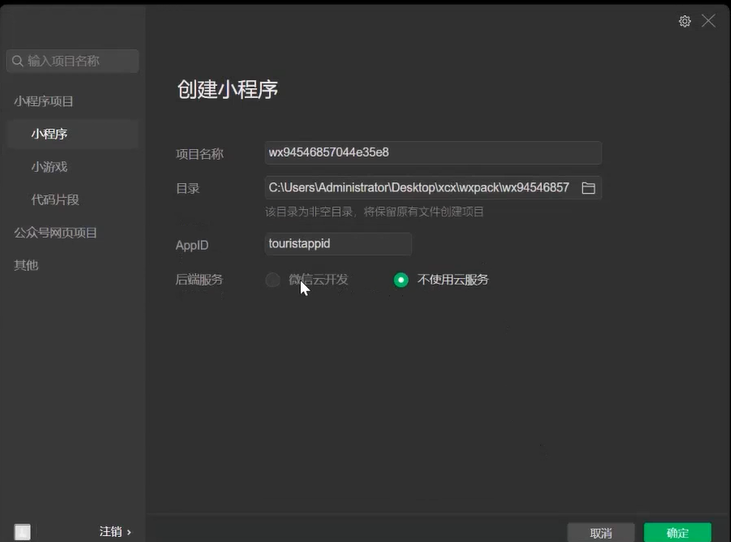This screenshot has height=542, width=731.
Task: Open 公众号网页项目 in the sidebar
Action: (x=55, y=233)
